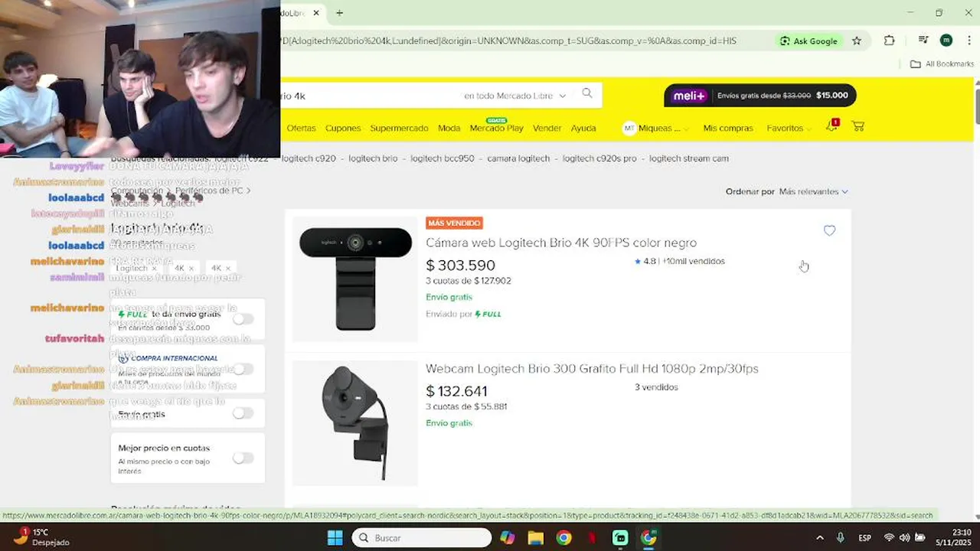Open the Chrome three-dot menu
The image size is (980, 551).
[x=969, y=41]
